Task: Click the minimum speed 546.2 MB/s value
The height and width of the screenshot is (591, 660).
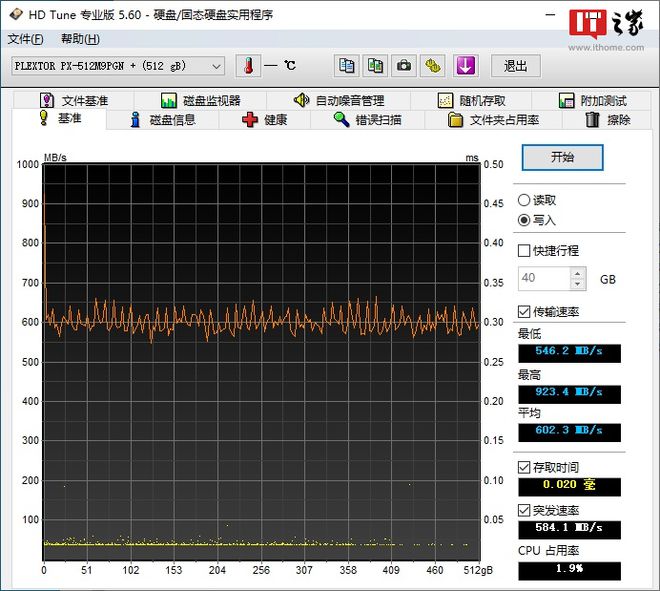Action: click(569, 353)
